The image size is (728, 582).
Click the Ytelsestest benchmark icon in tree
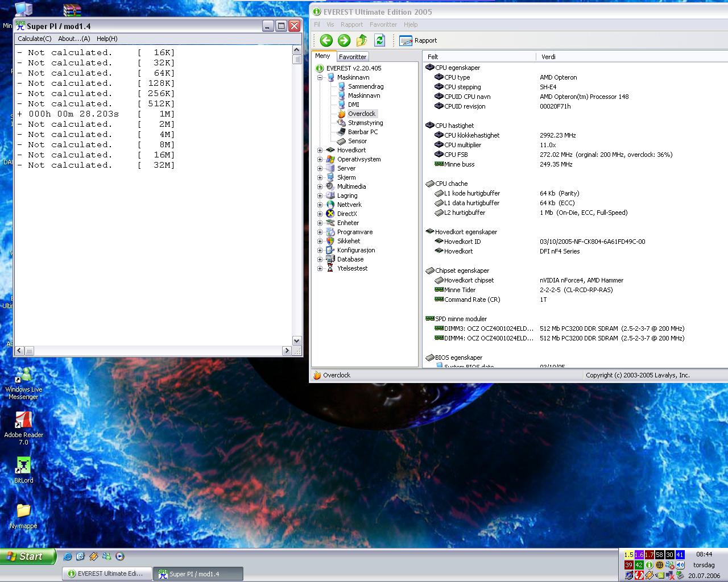(330, 268)
